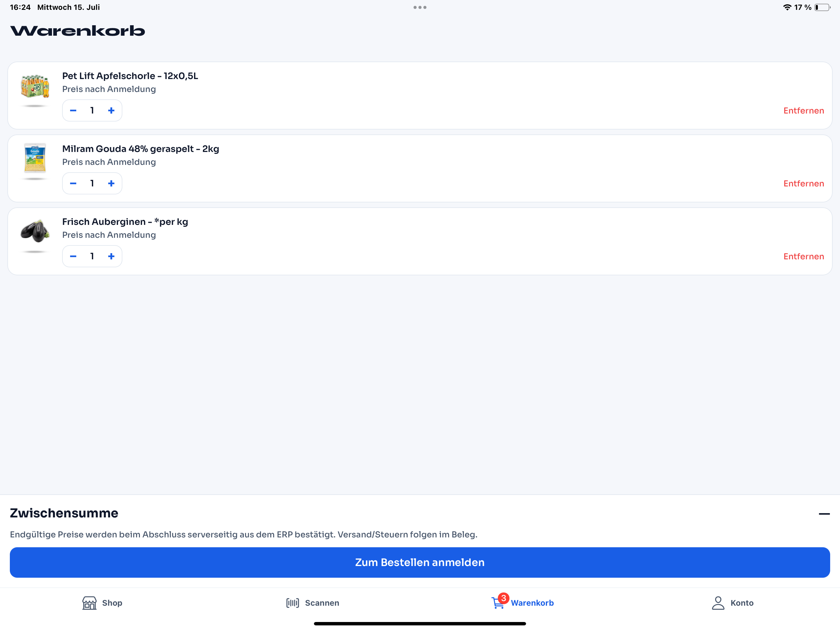The width and height of the screenshot is (840, 630).
Task: Open the Shop tab
Action: pyautogui.click(x=102, y=603)
